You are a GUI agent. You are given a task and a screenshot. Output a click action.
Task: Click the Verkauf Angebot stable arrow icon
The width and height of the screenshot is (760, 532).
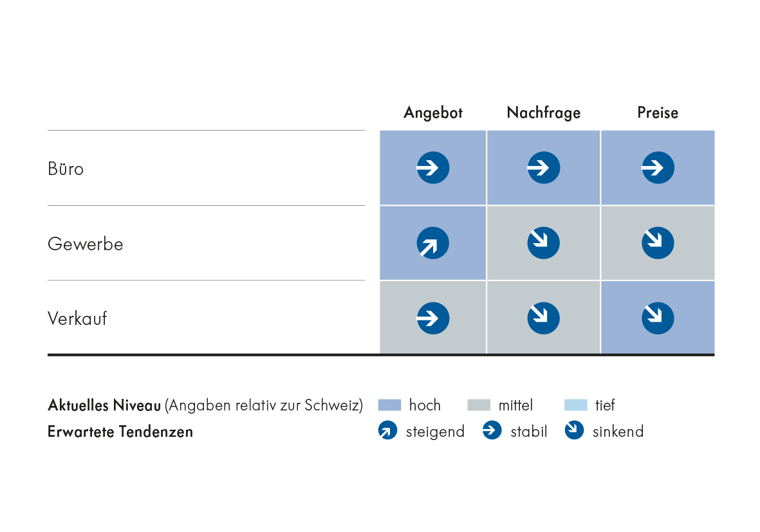pos(433,318)
